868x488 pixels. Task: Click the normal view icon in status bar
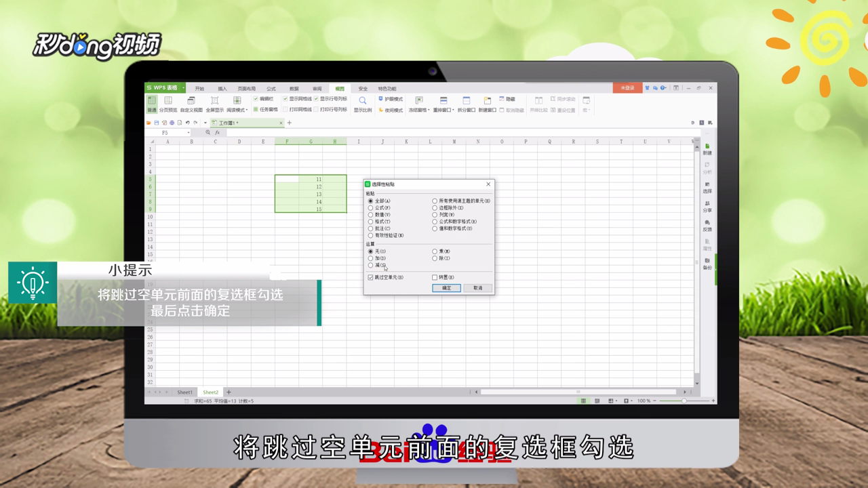(x=583, y=401)
